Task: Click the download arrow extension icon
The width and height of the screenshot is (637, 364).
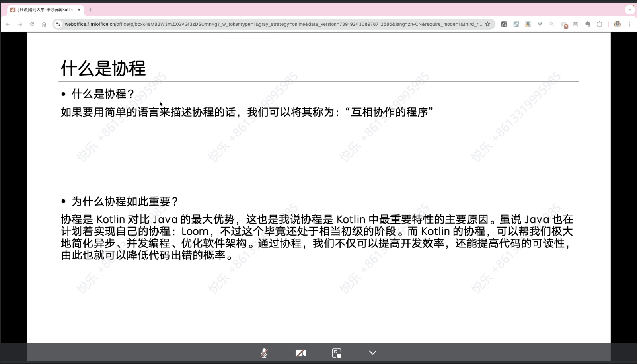Action: click(x=528, y=24)
